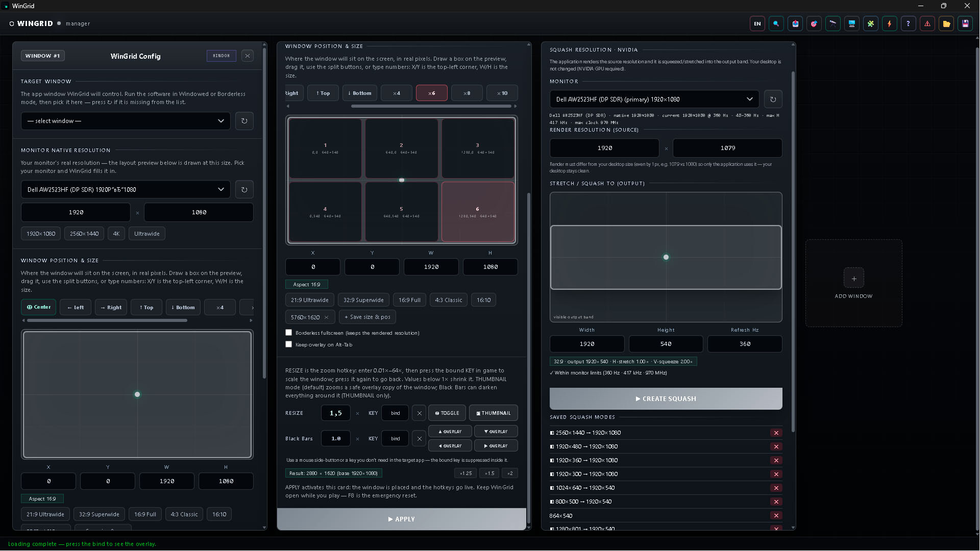Tick Keep overlay on Alt-Tab
The height and width of the screenshot is (551, 980).
(x=288, y=344)
